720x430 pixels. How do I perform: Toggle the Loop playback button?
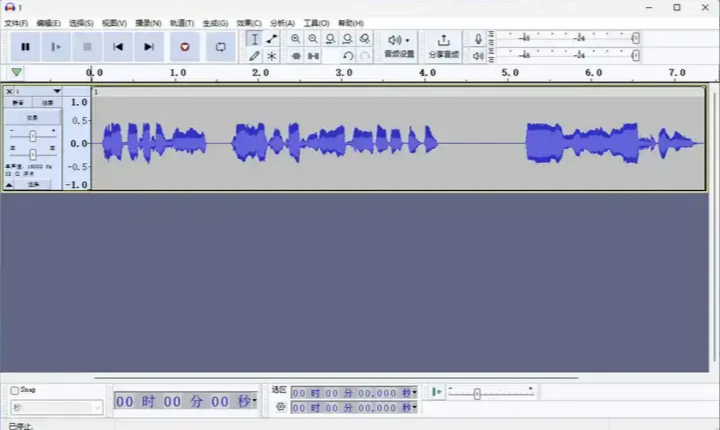[220, 46]
